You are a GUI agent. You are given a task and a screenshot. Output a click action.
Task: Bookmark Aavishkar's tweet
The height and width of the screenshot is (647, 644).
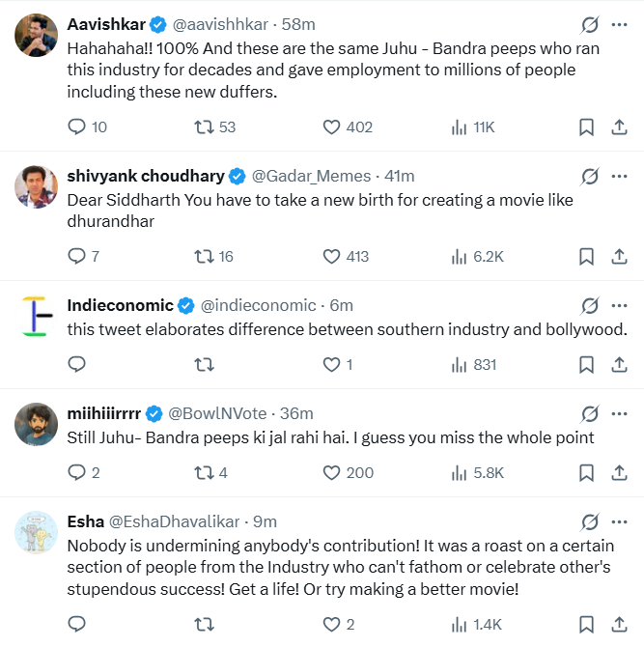click(586, 127)
